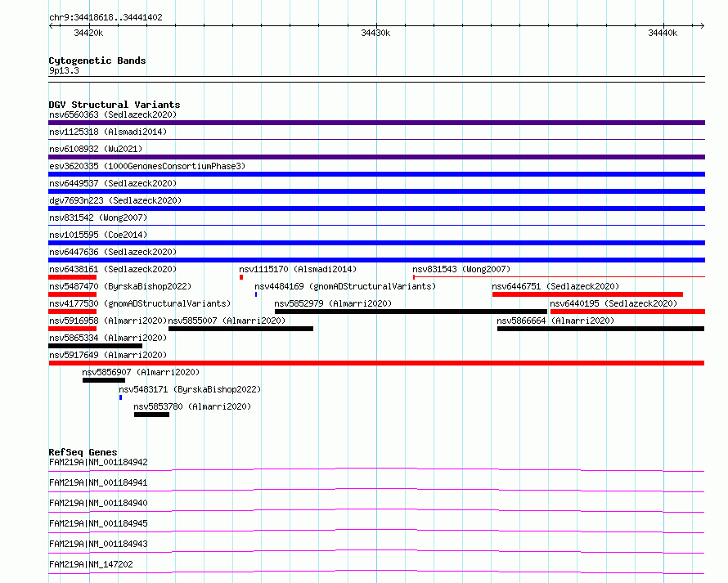728x583 pixels.
Task: Click the 34430k ruler tick label
Action: (375, 33)
